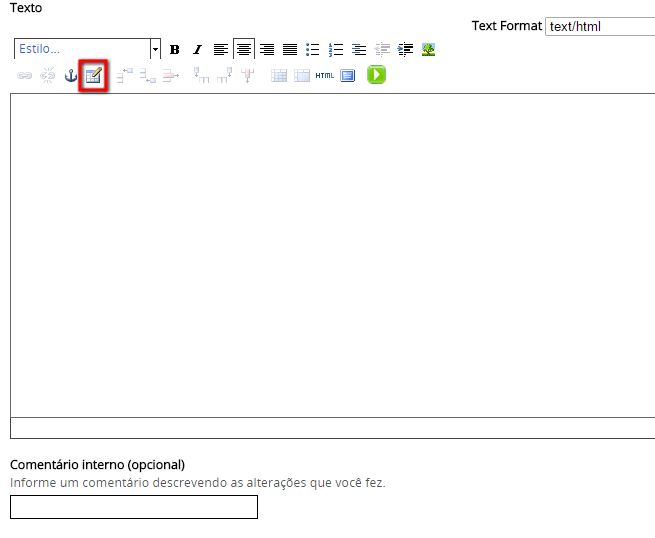Split merged table cells
Viewport: 655px width, 538px height.
pos(279,76)
